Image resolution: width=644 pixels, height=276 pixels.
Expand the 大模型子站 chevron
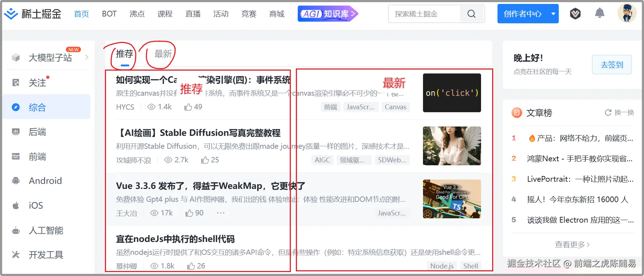coord(87,57)
